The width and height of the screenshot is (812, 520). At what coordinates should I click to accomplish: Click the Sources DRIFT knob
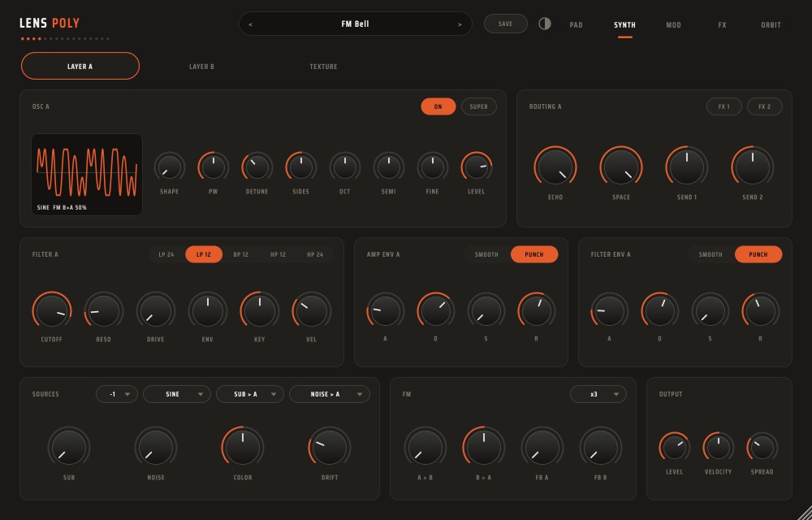point(330,448)
